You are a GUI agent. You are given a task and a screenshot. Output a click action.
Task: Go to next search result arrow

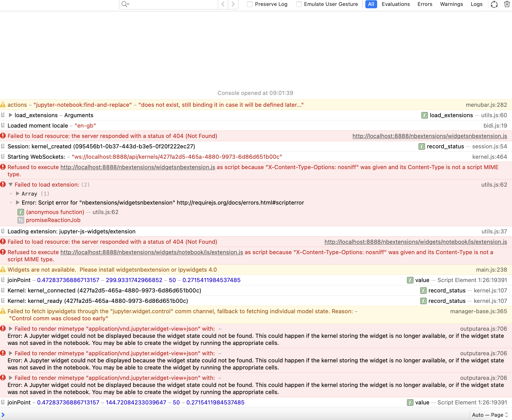[x=233, y=4]
